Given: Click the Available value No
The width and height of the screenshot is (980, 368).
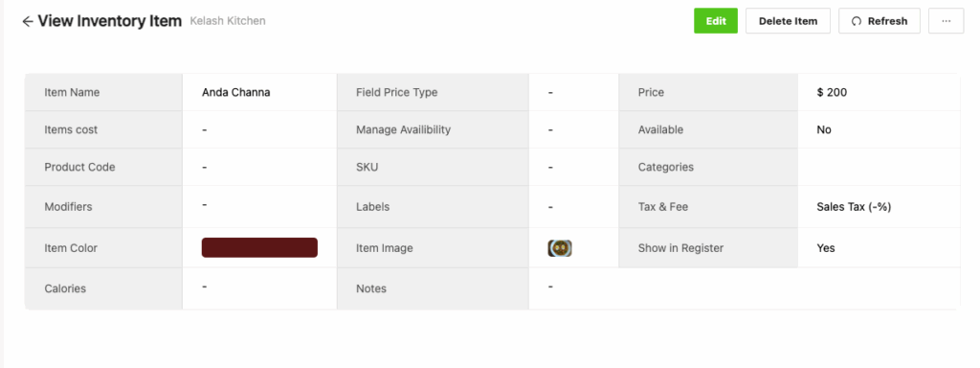Looking at the screenshot, I should (x=824, y=130).
